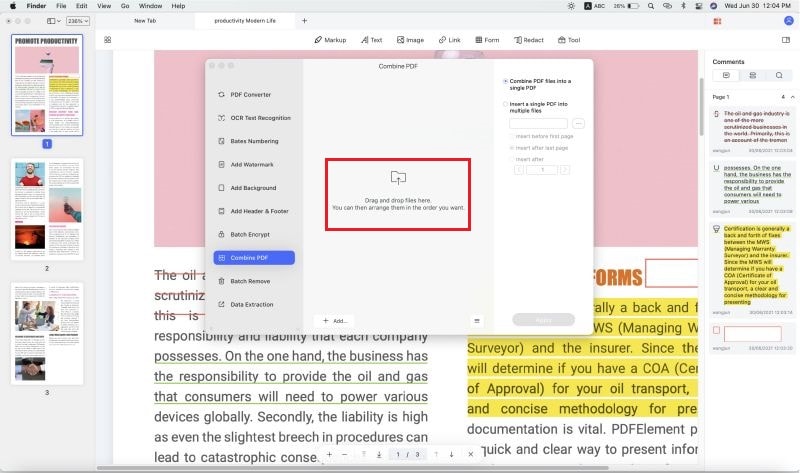Click the drag and drop files area
Screen dimensions: 800x473
[398, 194]
